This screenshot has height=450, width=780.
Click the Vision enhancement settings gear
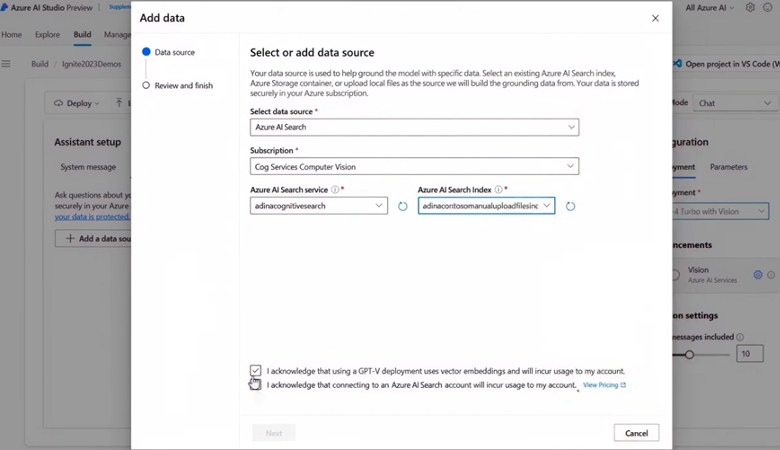pos(757,275)
